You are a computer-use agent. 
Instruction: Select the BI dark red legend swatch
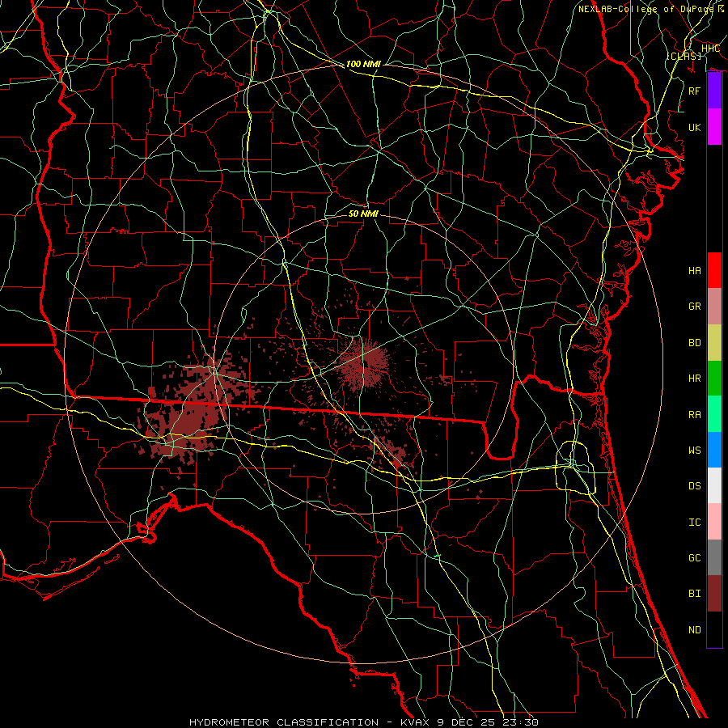click(x=714, y=594)
